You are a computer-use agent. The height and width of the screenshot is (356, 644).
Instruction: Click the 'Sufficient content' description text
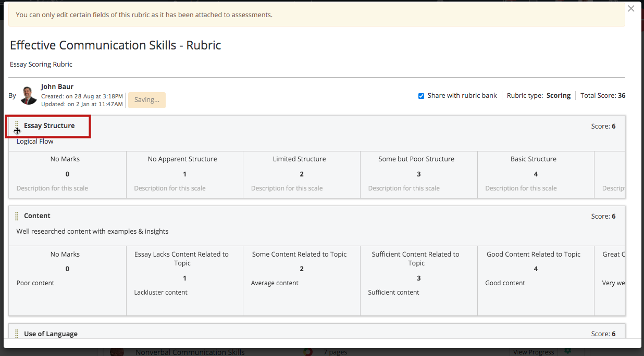pyautogui.click(x=394, y=293)
